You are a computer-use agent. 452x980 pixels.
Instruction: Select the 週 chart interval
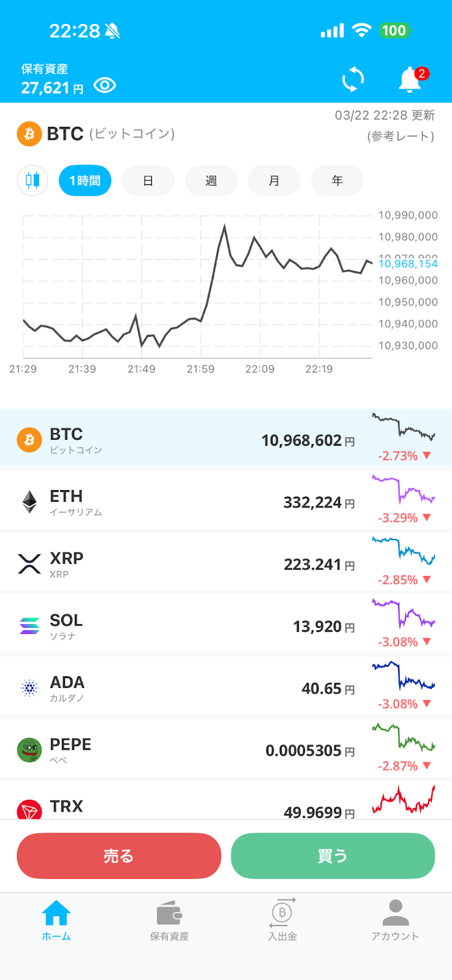(211, 181)
